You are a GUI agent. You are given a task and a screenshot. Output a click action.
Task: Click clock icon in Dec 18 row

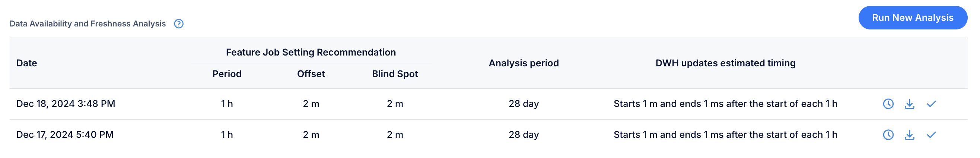click(x=888, y=104)
